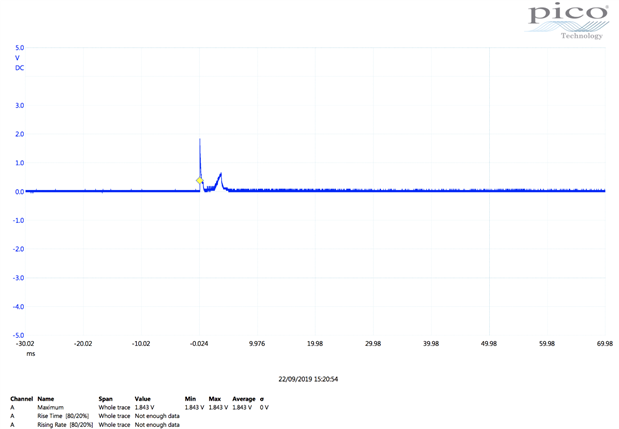Select the 5.0 voltage axis label
619x429 pixels.
20,48
